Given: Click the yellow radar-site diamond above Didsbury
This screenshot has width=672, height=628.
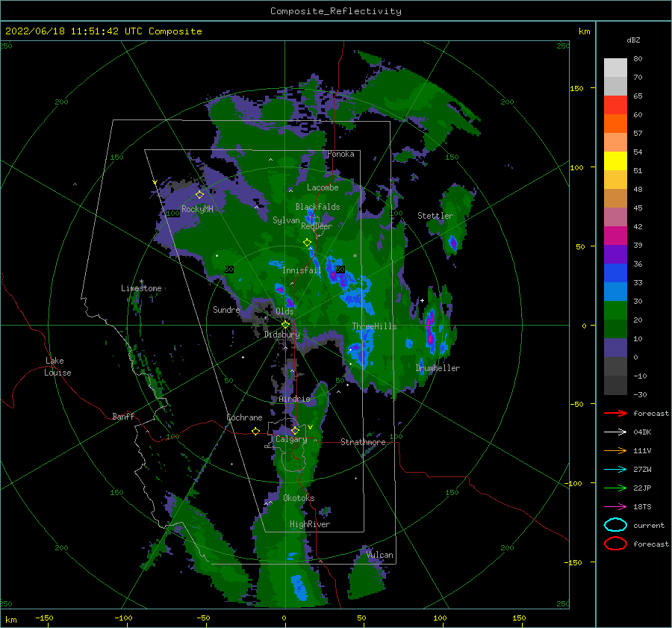Looking at the screenshot, I should coord(285,325).
